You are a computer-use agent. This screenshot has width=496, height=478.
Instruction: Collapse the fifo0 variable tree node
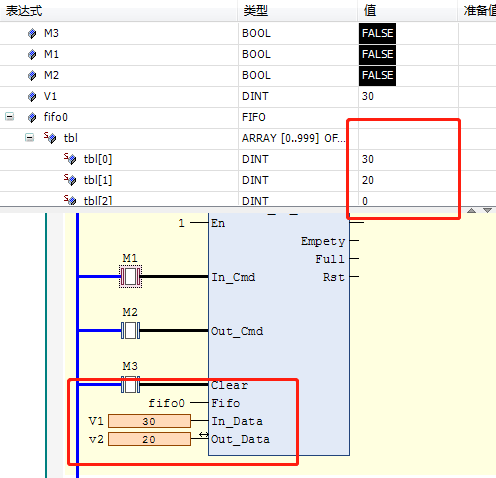[10, 117]
